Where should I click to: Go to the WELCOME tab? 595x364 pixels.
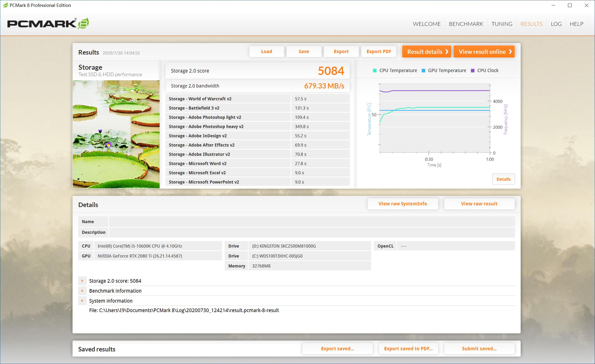tap(426, 24)
